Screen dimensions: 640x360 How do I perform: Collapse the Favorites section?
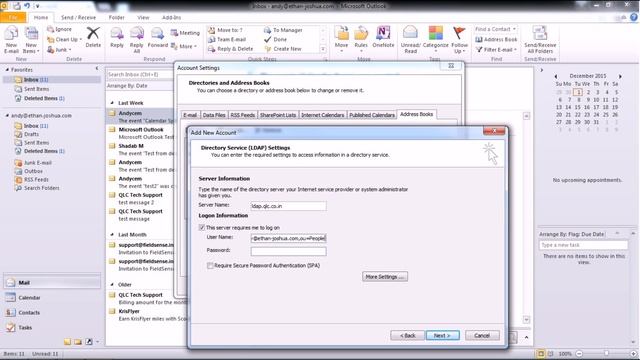tap(7, 70)
